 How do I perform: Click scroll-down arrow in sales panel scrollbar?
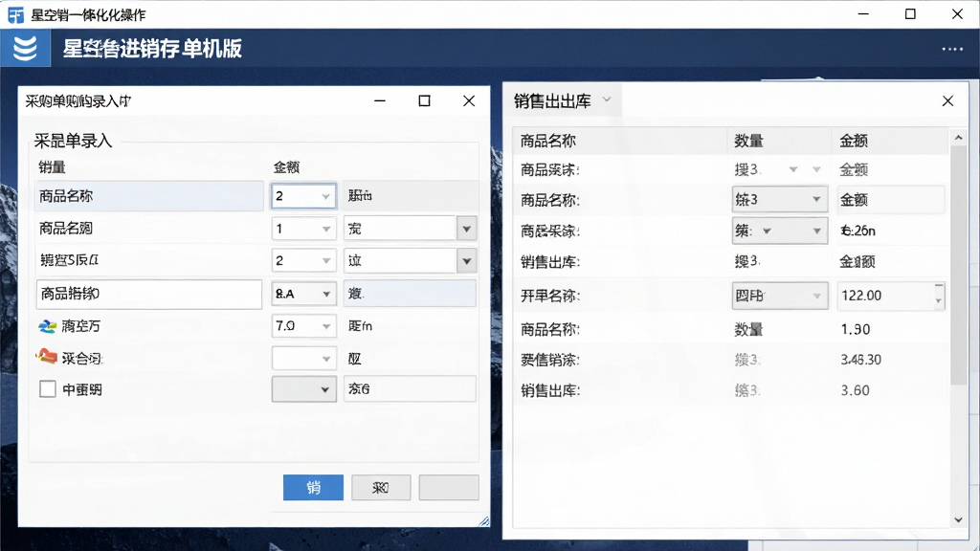pyautogui.click(x=958, y=519)
